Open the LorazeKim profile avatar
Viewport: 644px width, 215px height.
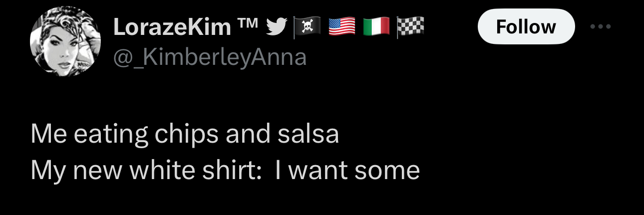pos(65,42)
